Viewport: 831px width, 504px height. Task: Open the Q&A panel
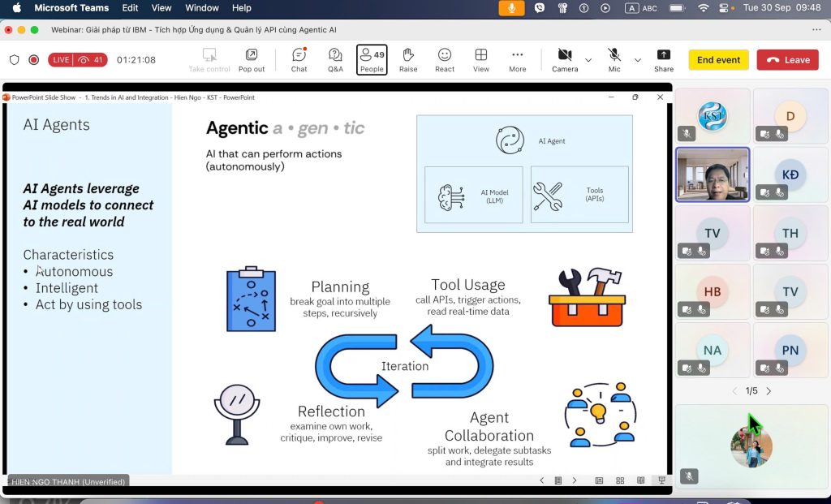[x=335, y=59]
